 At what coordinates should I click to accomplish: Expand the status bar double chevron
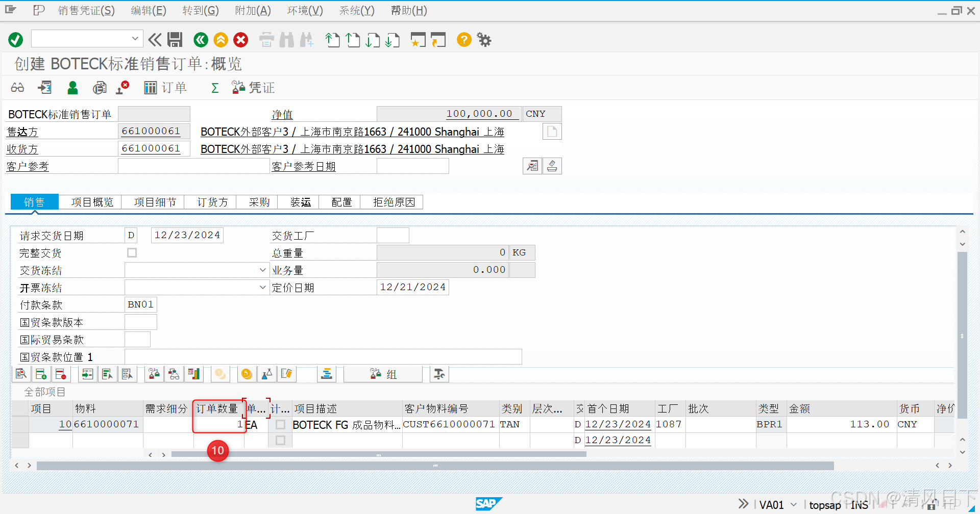point(744,504)
